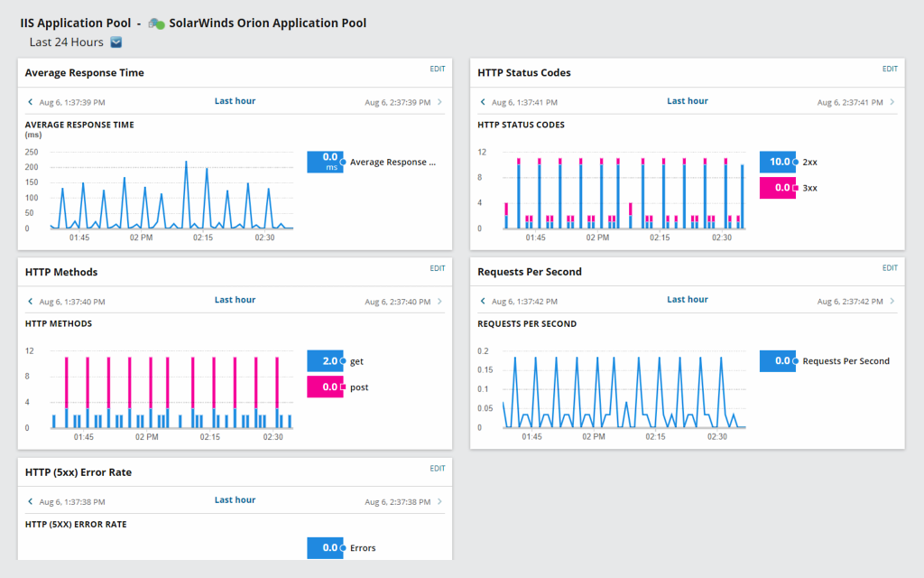Click the blue get legend color box
The image size is (924, 578).
coord(324,361)
